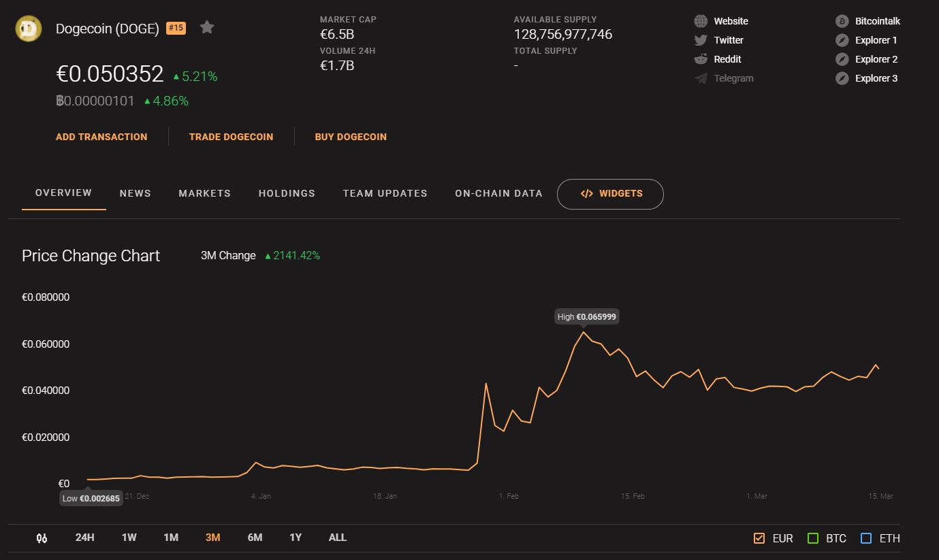Visit the Bitcointalk link

(878, 21)
